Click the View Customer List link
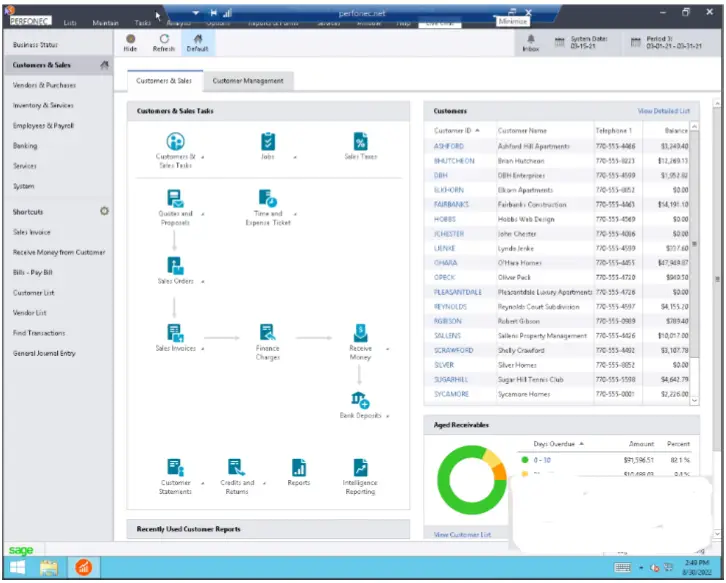The image size is (726, 583). point(462,535)
